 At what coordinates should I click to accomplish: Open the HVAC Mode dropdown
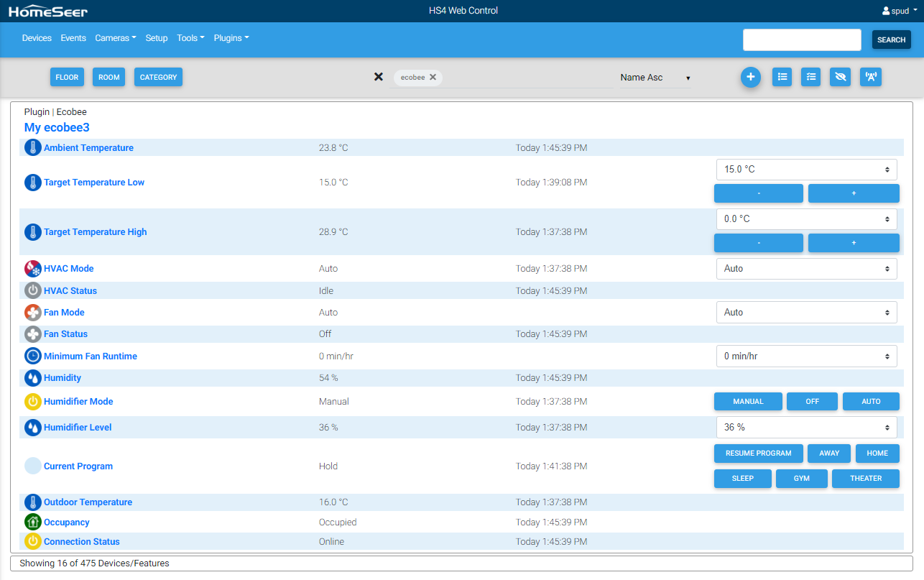pyautogui.click(x=806, y=269)
